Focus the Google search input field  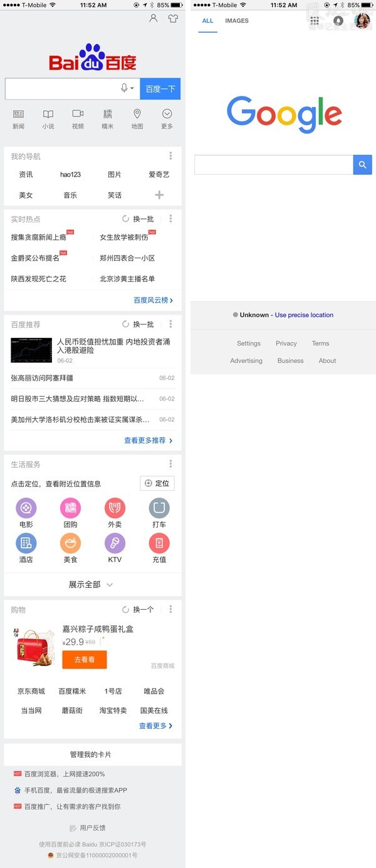click(274, 165)
